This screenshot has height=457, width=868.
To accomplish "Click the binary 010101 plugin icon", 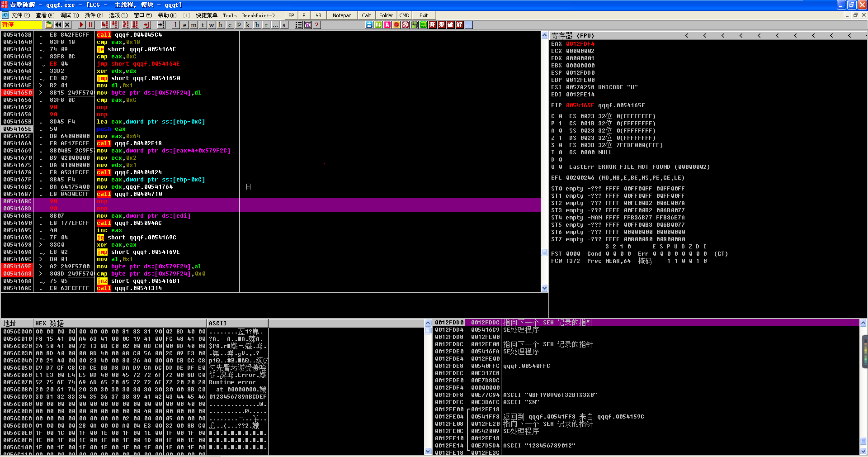I will tap(415, 25).
